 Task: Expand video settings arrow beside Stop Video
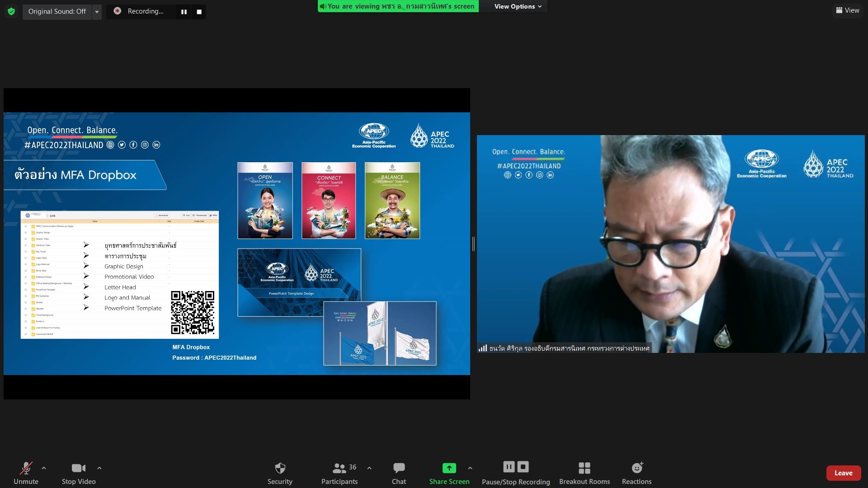click(99, 468)
